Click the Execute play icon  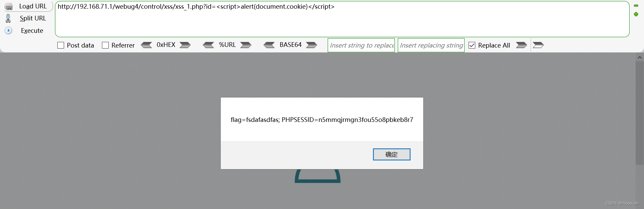[x=8, y=30]
